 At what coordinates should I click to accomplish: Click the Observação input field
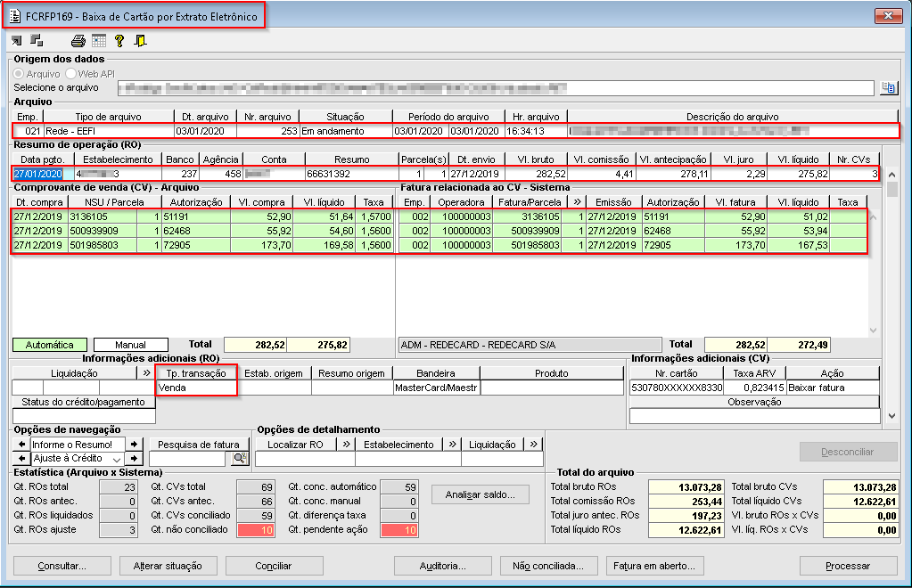pos(754,416)
